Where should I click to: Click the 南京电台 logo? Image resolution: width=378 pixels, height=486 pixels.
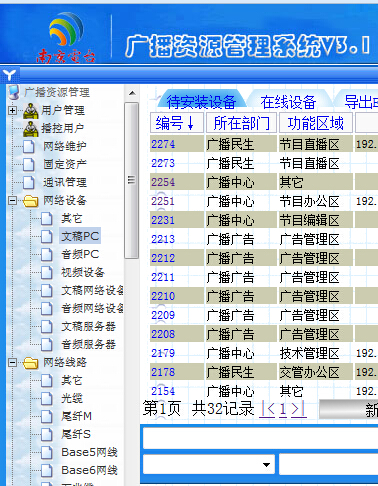[x=66, y=38]
